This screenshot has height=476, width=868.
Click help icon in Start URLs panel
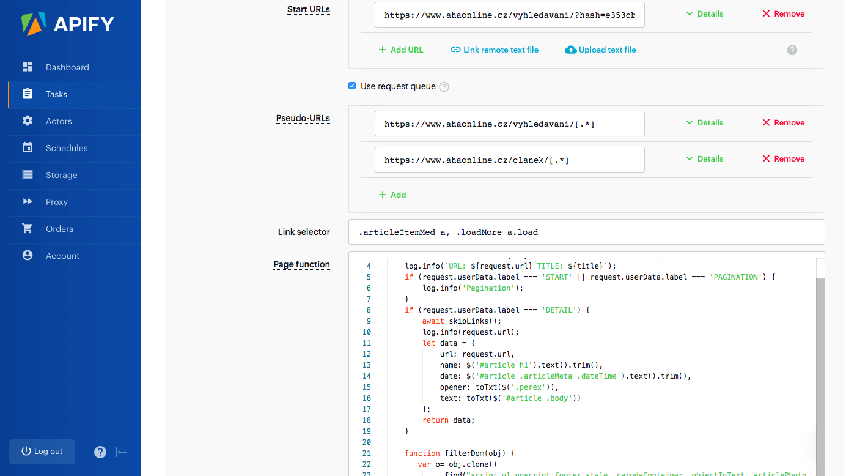pyautogui.click(x=792, y=50)
